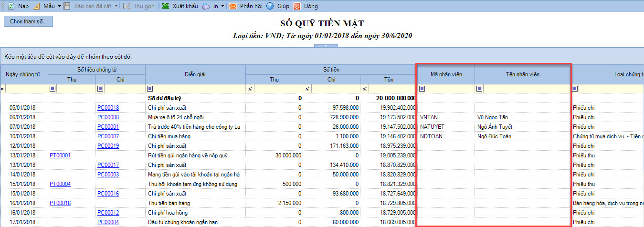Screen dimensions: 644x227
Task: Select employee code cell NDTOAN
Action: tap(446, 136)
